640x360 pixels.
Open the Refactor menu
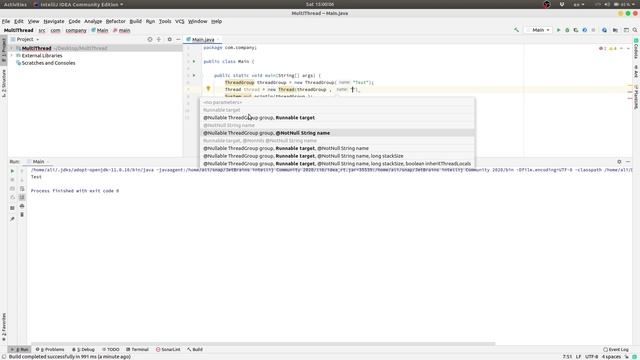coord(116,21)
